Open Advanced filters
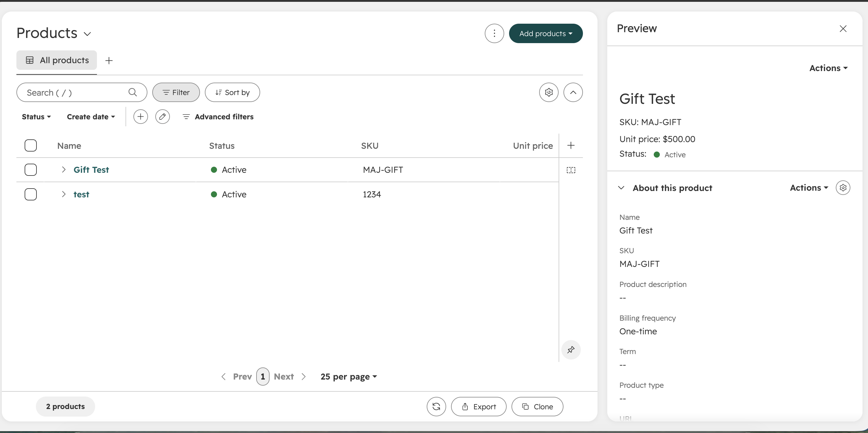 coord(218,117)
